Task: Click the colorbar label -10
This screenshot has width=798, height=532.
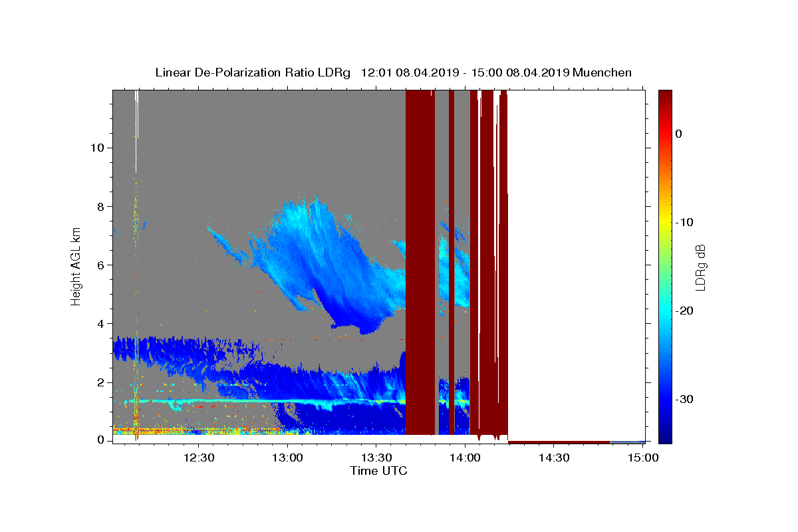Action: click(x=685, y=222)
